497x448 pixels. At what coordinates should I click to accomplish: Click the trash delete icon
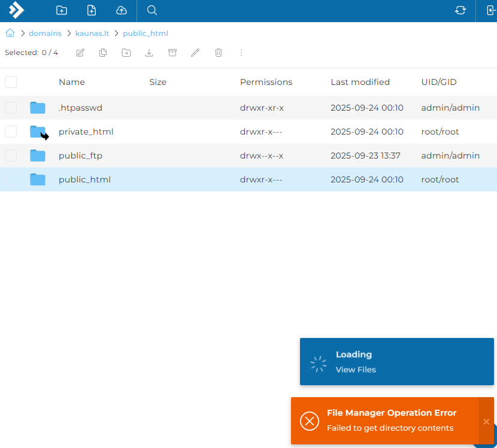click(219, 53)
